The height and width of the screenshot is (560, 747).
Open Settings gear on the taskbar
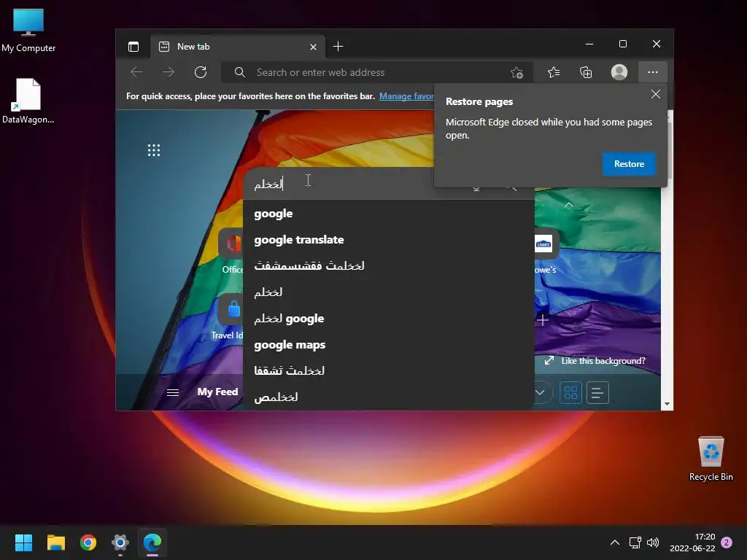pyautogui.click(x=120, y=542)
